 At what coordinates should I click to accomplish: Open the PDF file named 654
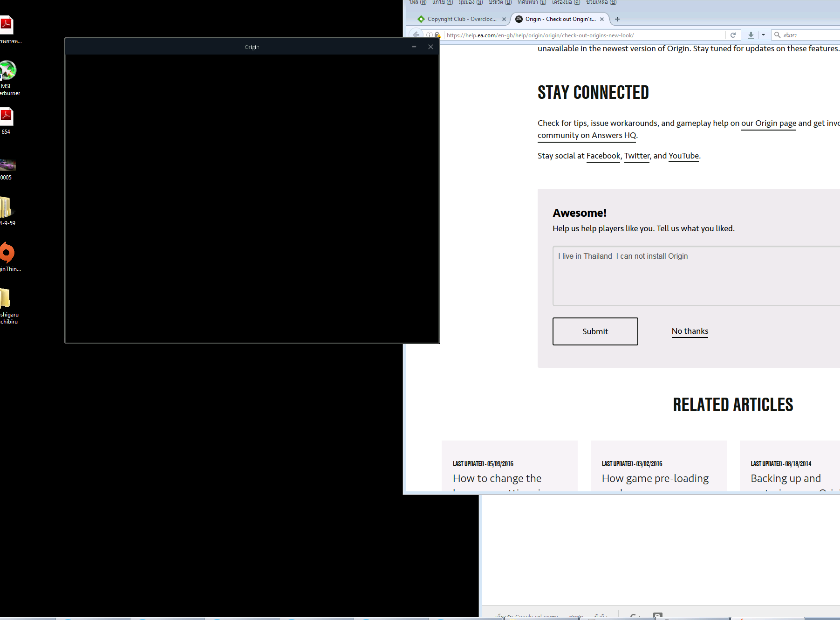(6, 121)
